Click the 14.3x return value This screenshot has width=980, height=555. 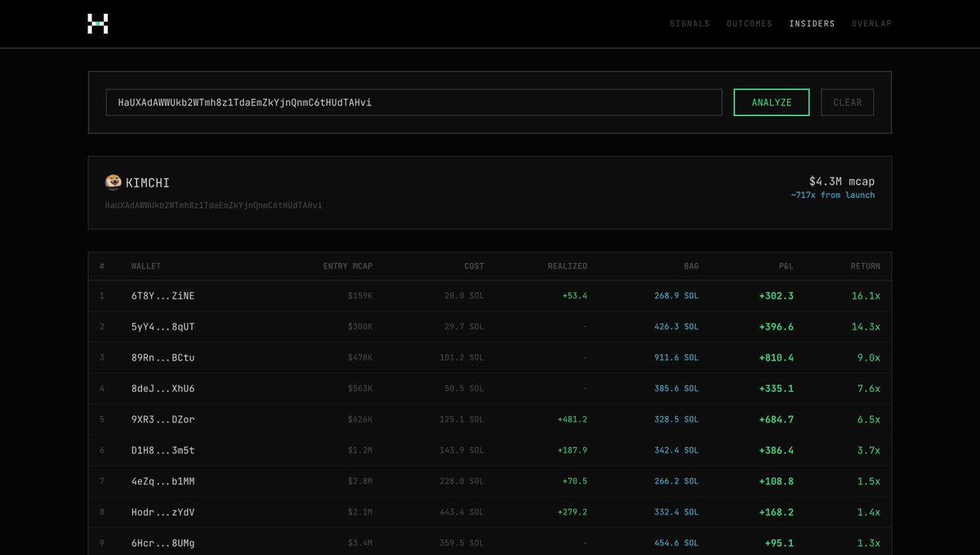click(866, 327)
